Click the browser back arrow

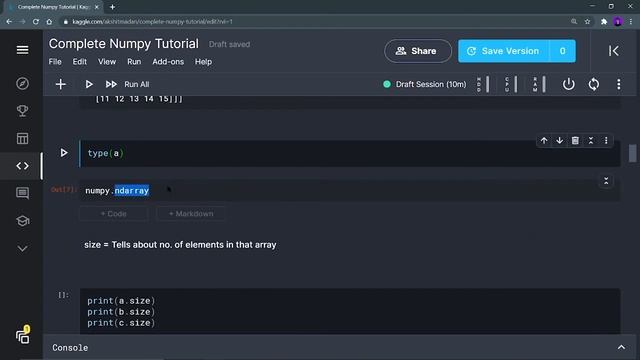click(x=9, y=21)
